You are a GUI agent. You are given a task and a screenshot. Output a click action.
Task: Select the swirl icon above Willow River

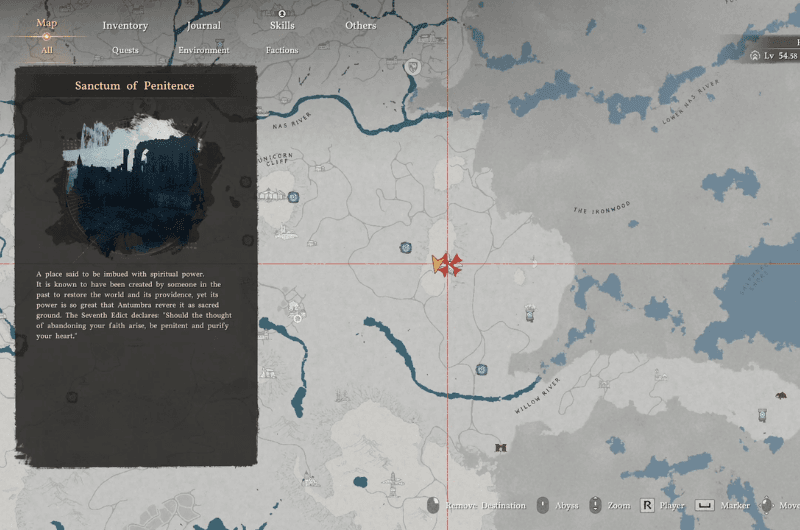(x=482, y=370)
